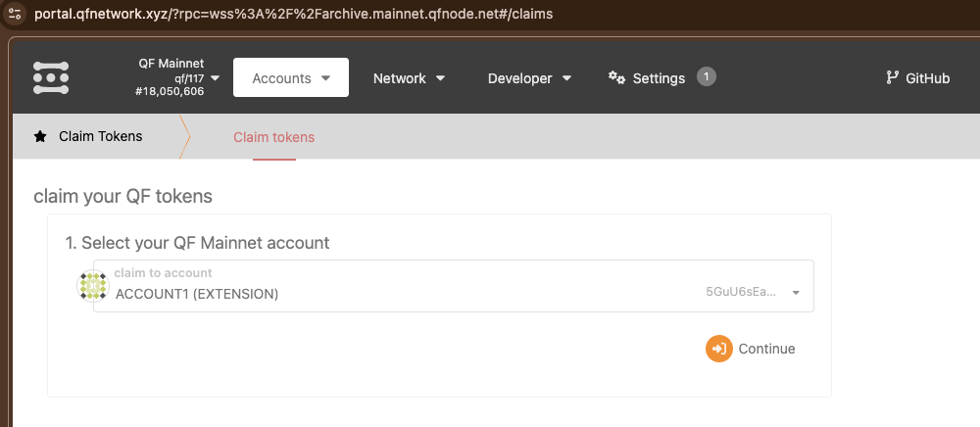The image size is (980, 427).
Task: Click the Settings notification badge showing 1
Action: click(706, 76)
